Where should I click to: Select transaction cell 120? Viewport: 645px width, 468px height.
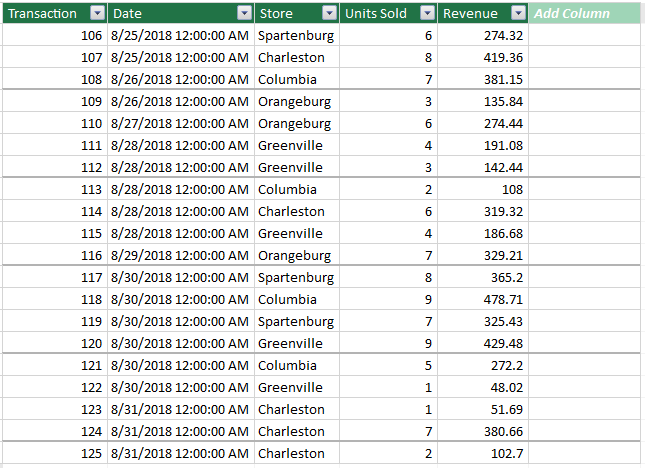coord(55,343)
